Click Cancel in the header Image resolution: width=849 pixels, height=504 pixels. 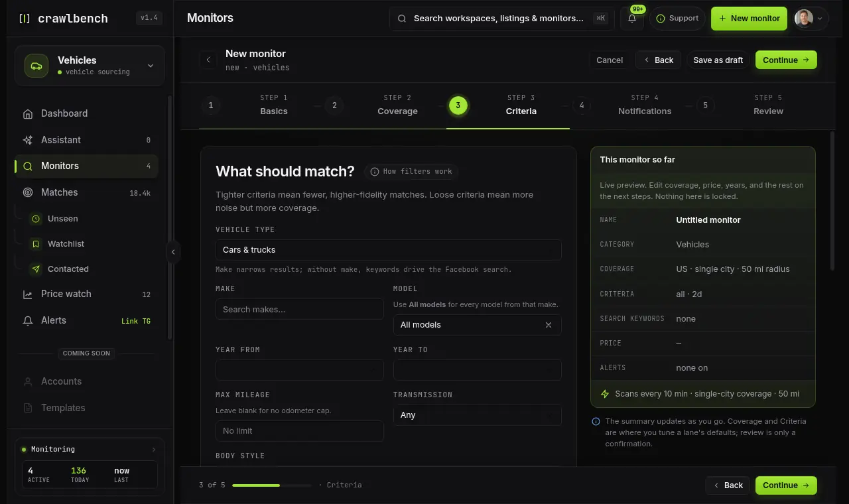point(610,60)
